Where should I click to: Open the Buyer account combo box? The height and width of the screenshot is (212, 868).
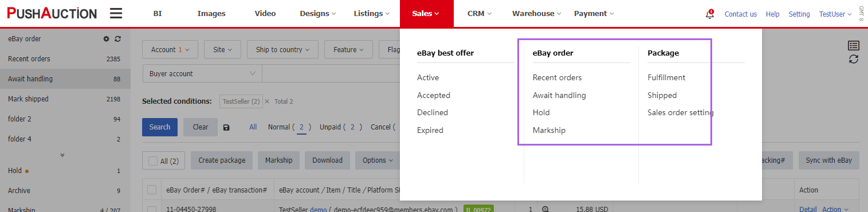(202, 73)
